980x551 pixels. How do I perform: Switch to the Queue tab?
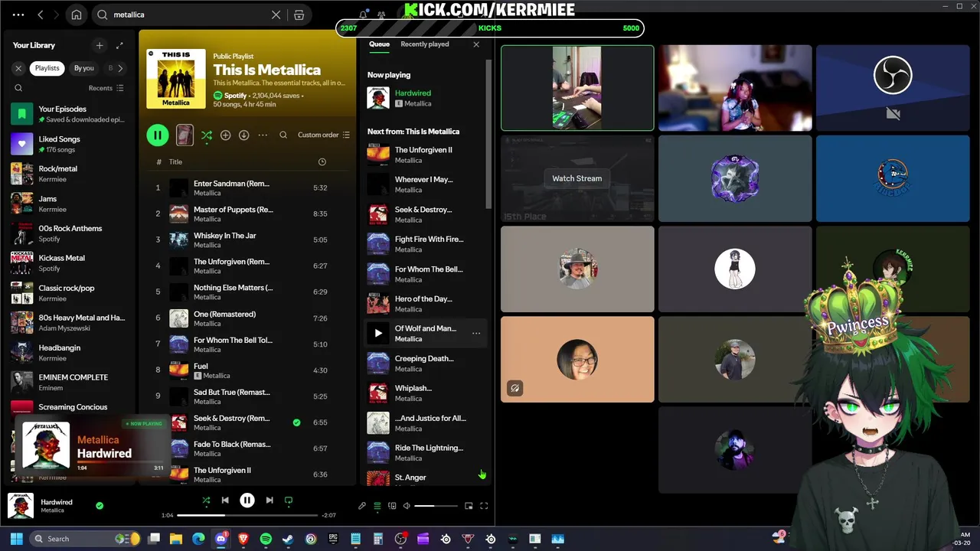pyautogui.click(x=379, y=44)
